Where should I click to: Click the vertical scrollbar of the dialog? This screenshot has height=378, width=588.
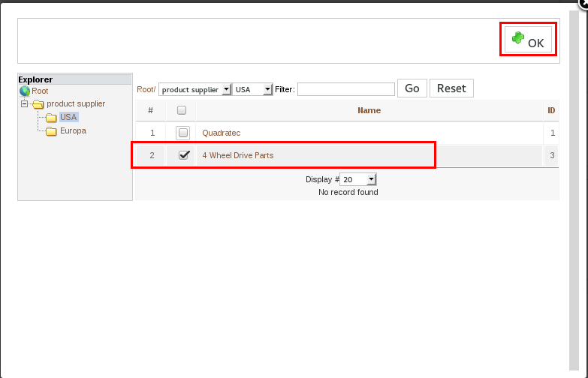coord(574,190)
